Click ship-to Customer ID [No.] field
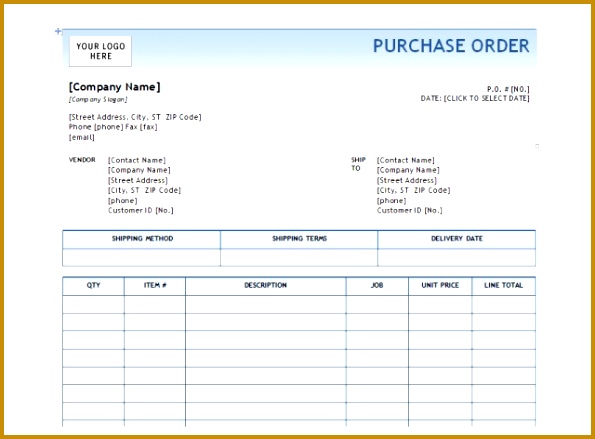The height and width of the screenshot is (439, 595). [x=409, y=211]
